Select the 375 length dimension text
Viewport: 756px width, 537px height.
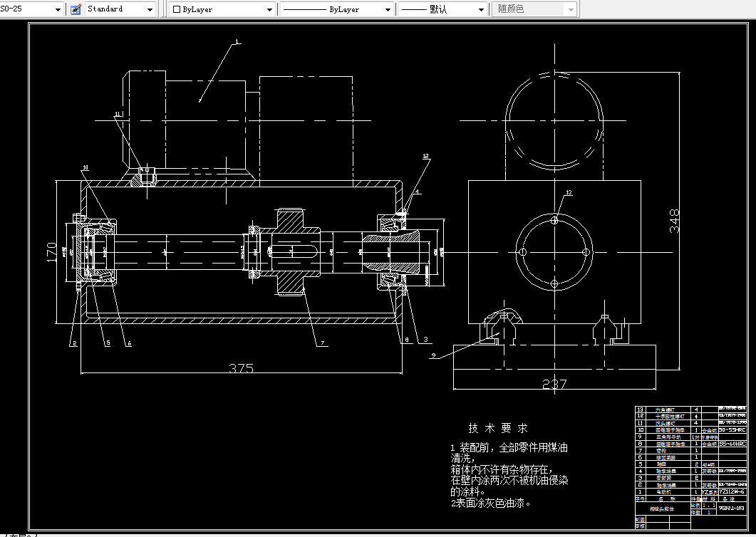(x=241, y=368)
